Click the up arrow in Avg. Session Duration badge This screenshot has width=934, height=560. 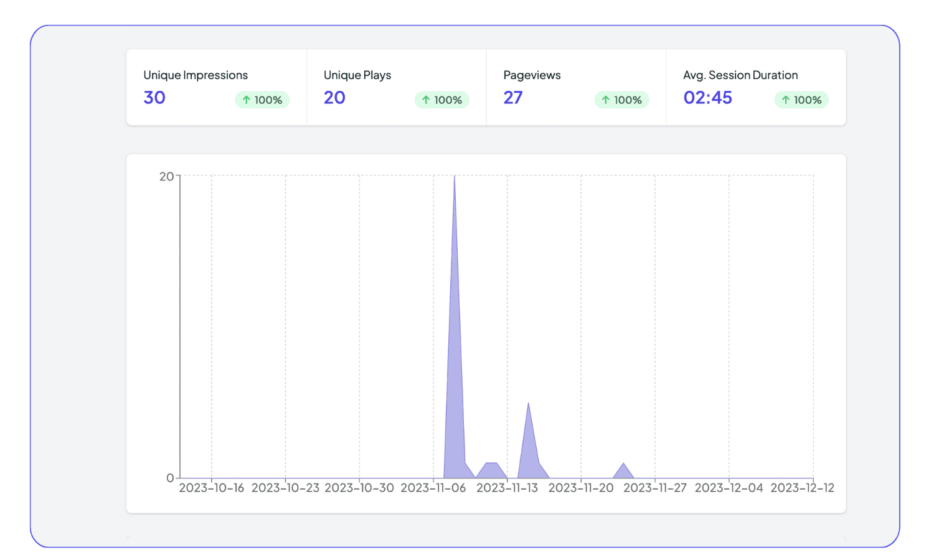click(x=786, y=100)
